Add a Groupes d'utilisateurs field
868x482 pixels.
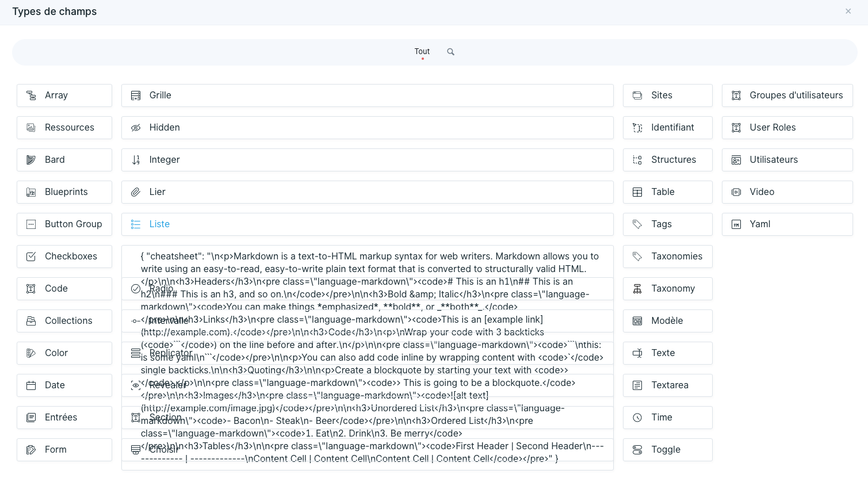787,95
